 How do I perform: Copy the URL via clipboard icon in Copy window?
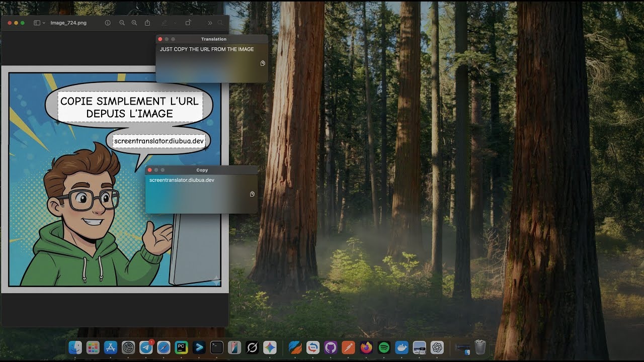[x=252, y=194]
